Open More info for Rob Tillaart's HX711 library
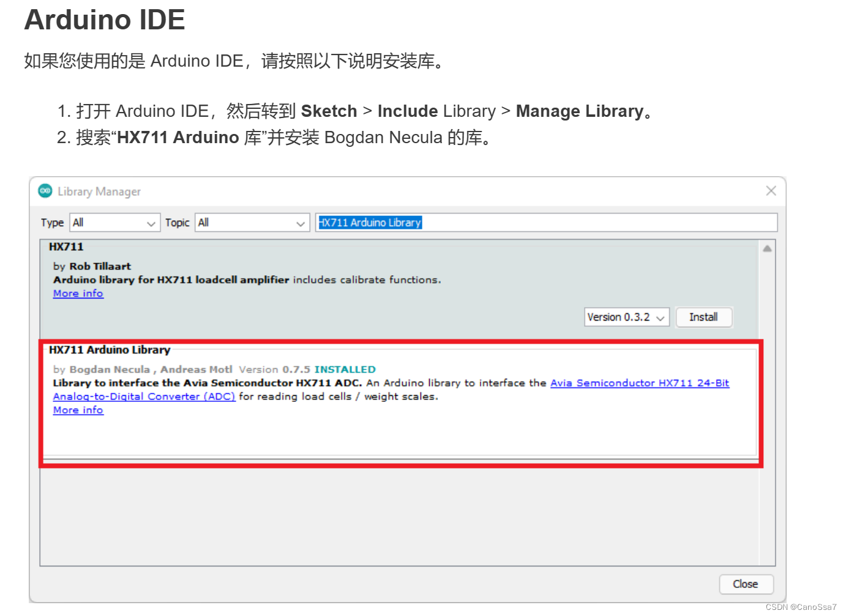The height and width of the screenshot is (616, 846). (x=78, y=293)
